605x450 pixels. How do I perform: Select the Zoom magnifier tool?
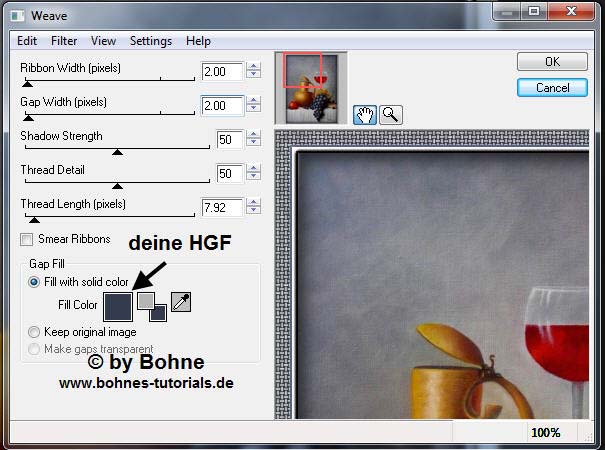click(x=390, y=114)
